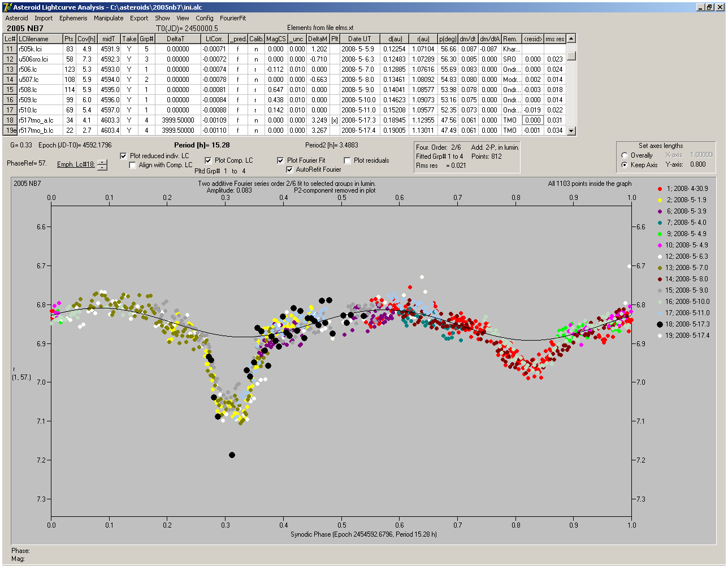The width and height of the screenshot is (728, 566).
Task: Click the [x] Plt cell of row 18
Action: point(335,120)
